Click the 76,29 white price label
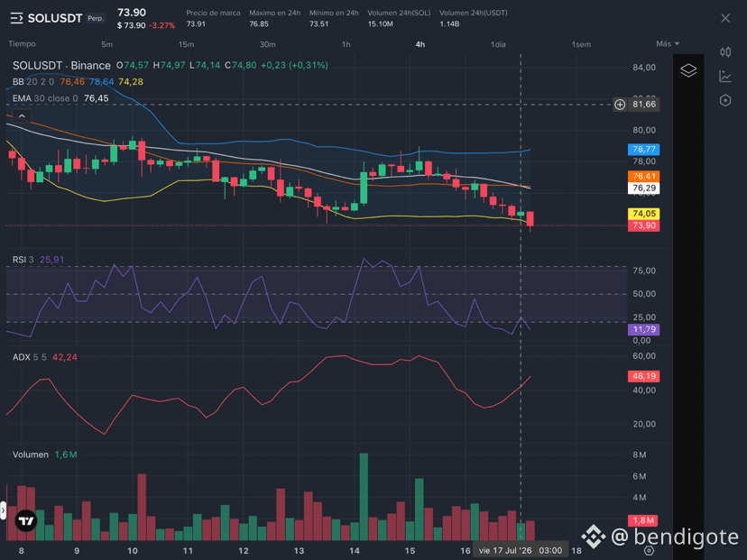 (x=643, y=188)
